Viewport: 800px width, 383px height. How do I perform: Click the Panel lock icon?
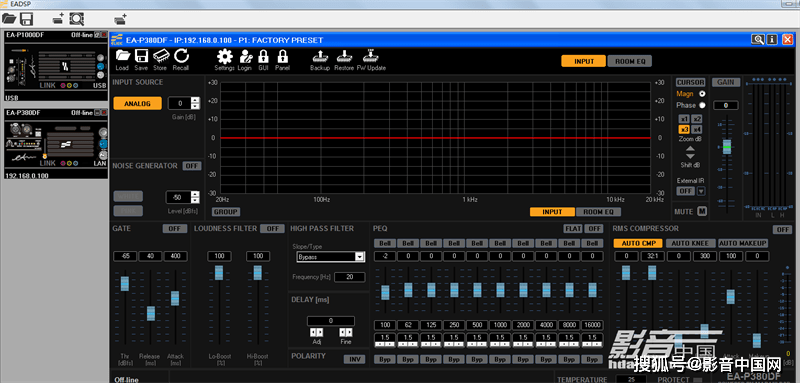click(x=282, y=56)
